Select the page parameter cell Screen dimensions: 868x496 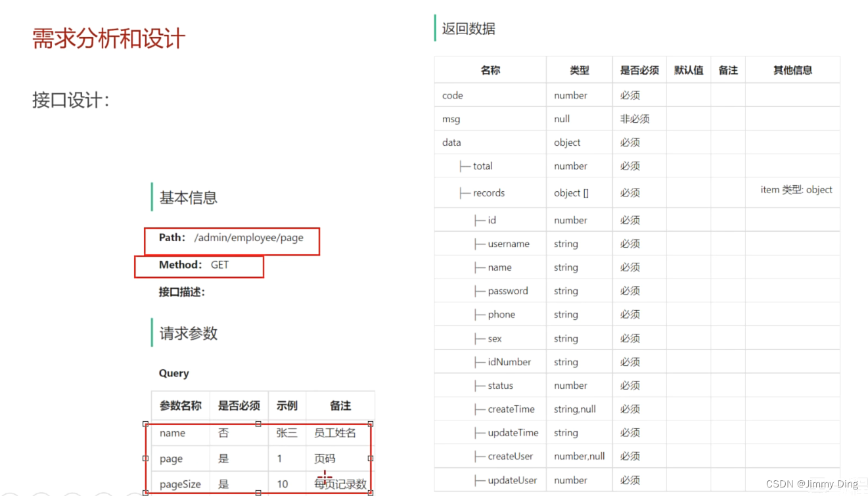171,459
